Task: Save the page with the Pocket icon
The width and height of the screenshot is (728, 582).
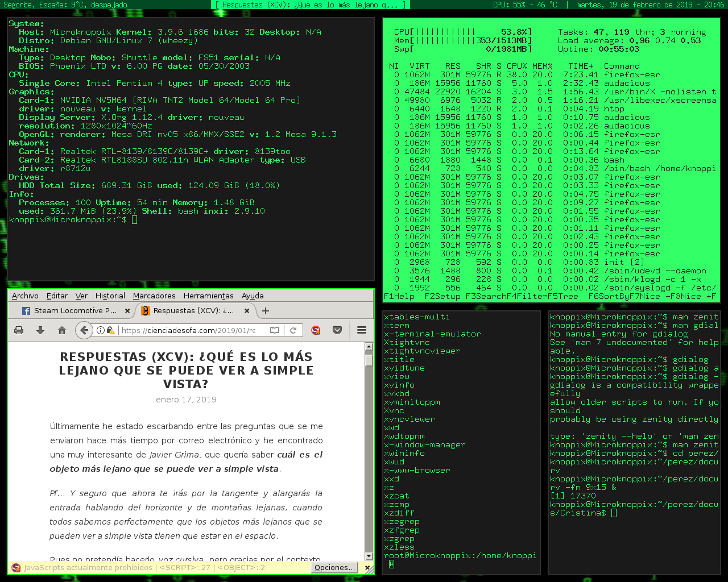Action: pyautogui.click(x=337, y=330)
